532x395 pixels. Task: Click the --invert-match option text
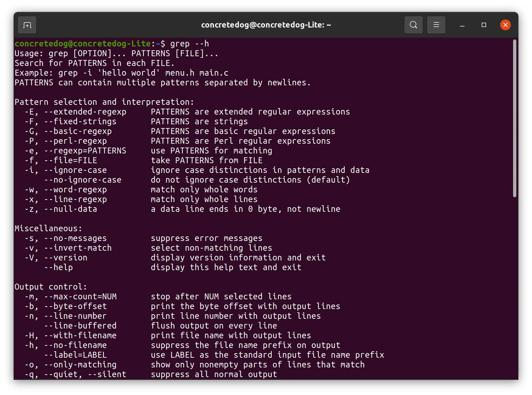click(x=78, y=248)
